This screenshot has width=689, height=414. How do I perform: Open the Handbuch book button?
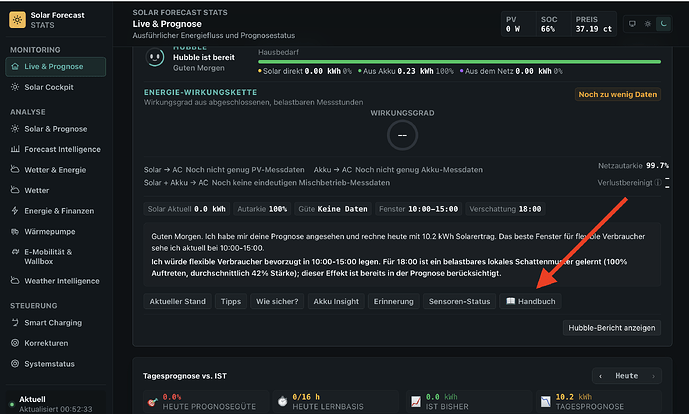(x=530, y=301)
